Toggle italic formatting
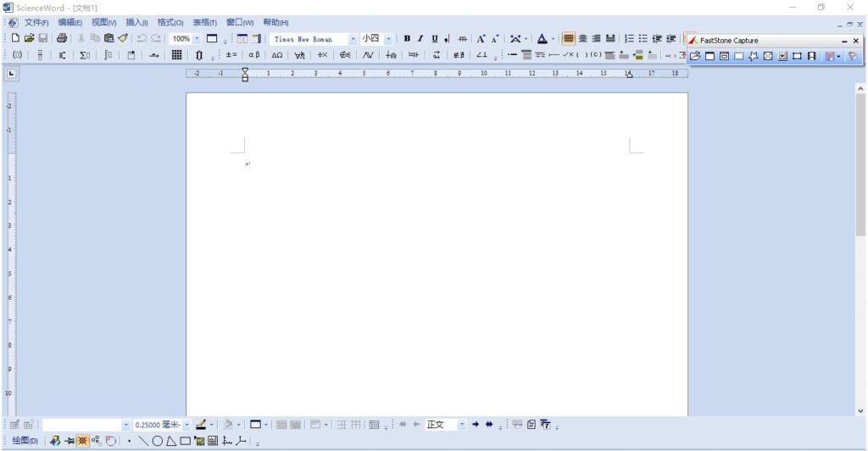The height and width of the screenshot is (451, 868). tap(420, 39)
